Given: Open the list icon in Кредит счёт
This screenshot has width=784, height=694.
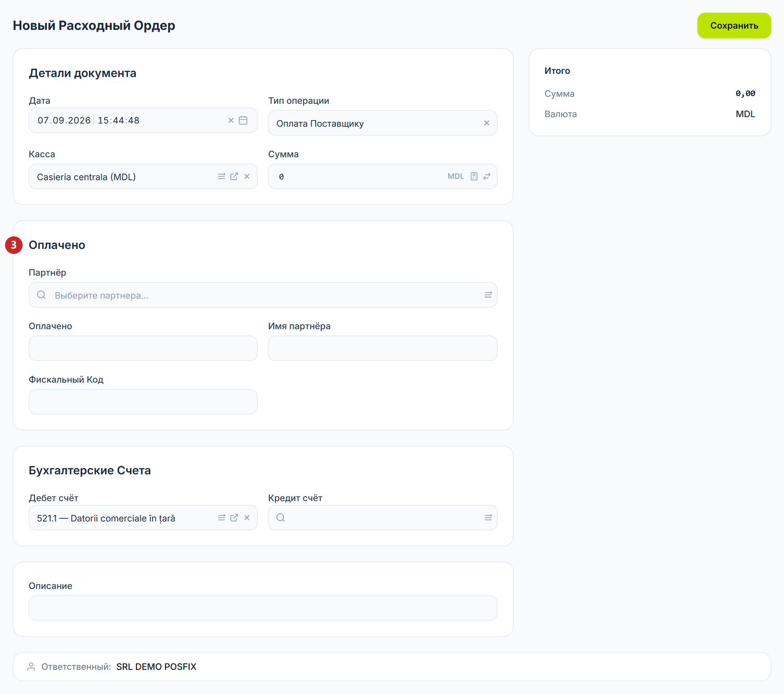Looking at the screenshot, I should coord(488,518).
